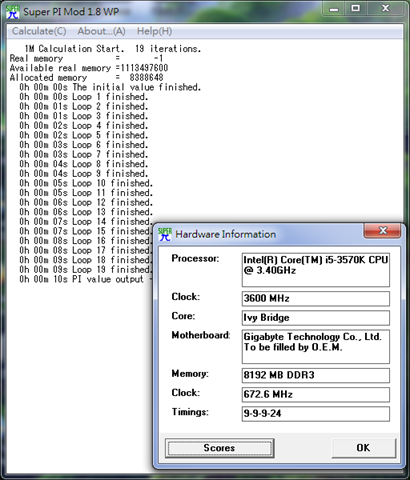The image size is (410, 480).
Task: Close the Super PI Mod 1.8 WP window
Action: click(386, 9)
